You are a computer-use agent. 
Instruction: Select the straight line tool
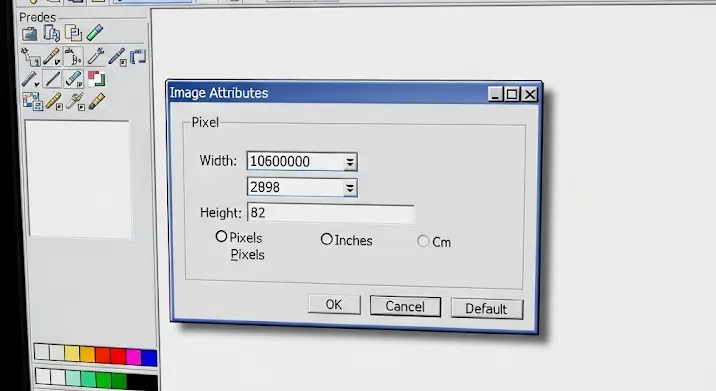(53, 79)
